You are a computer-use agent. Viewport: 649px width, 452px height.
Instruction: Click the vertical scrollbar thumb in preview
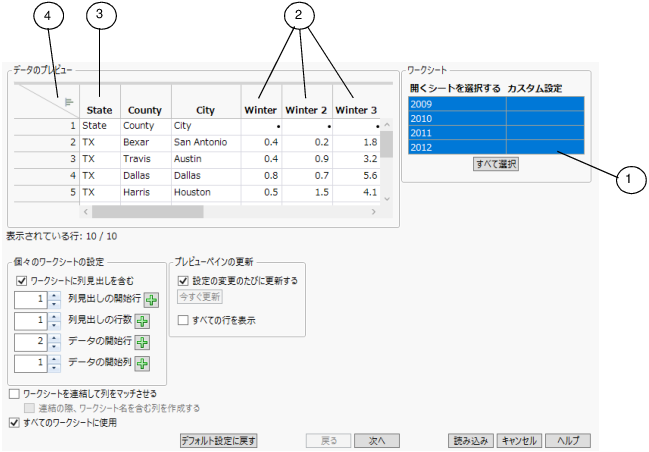click(x=387, y=144)
